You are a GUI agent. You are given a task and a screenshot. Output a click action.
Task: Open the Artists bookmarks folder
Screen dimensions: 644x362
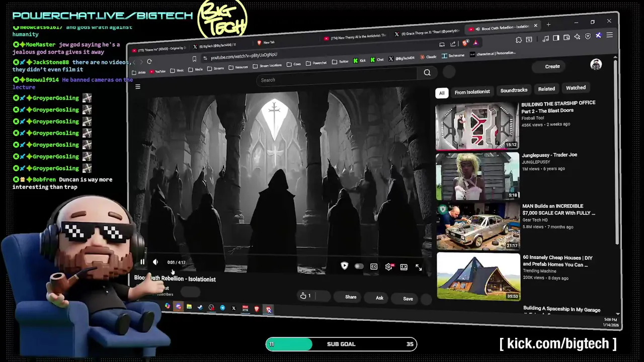click(139, 72)
